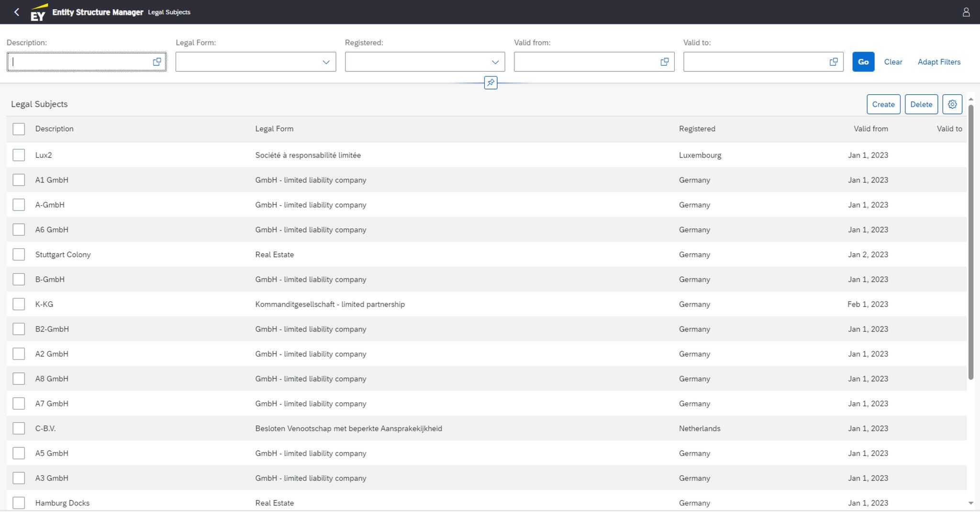Tick the checkbox for Stuttgart Colony
This screenshot has width=980, height=512.
[19, 255]
